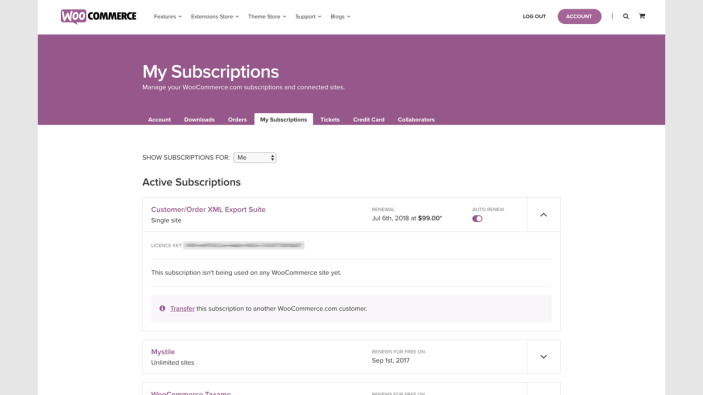This screenshot has height=395, width=703.
Task: Open the Show Subscriptions For dropdown
Action: click(x=255, y=158)
